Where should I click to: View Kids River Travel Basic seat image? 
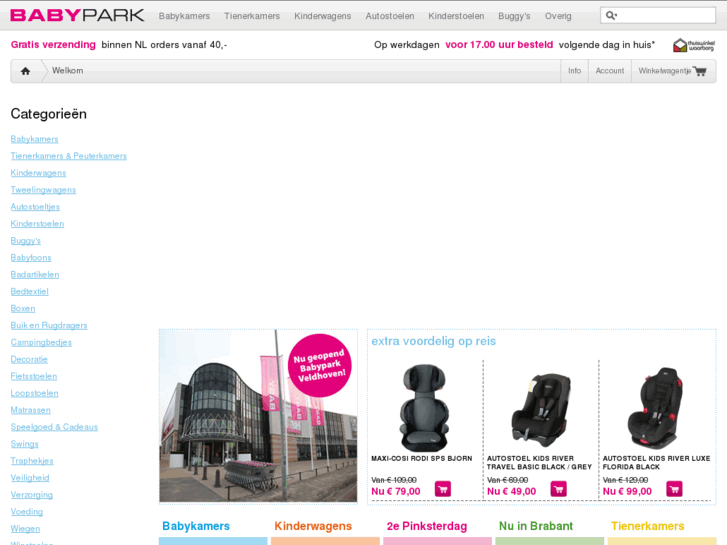pyautogui.click(x=541, y=410)
